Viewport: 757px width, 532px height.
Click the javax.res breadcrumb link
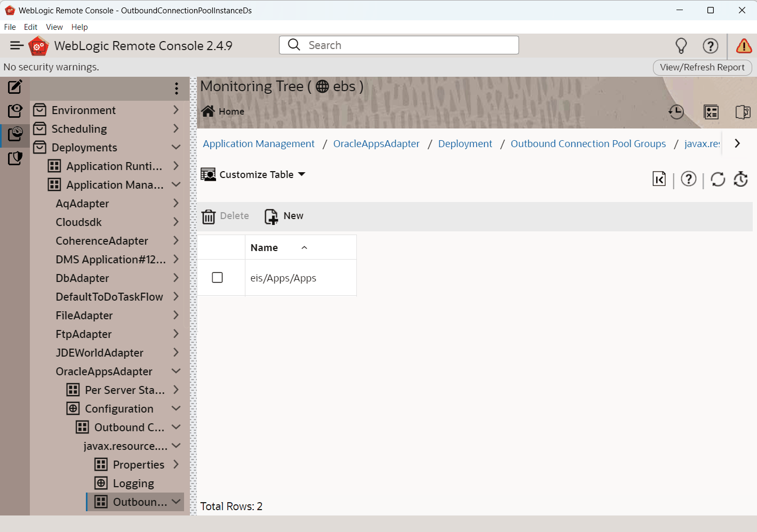(x=702, y=144)
